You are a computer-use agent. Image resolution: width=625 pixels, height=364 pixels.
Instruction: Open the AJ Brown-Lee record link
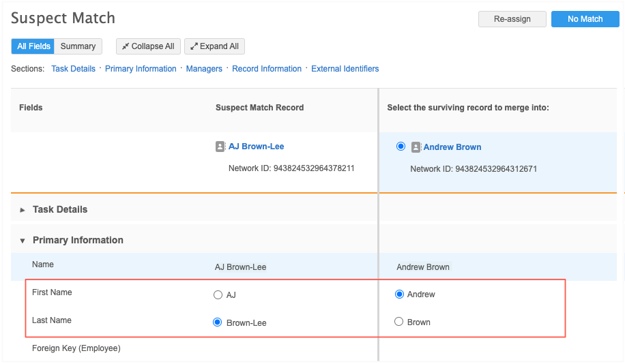pyautogui.click(x=256, y=147)
